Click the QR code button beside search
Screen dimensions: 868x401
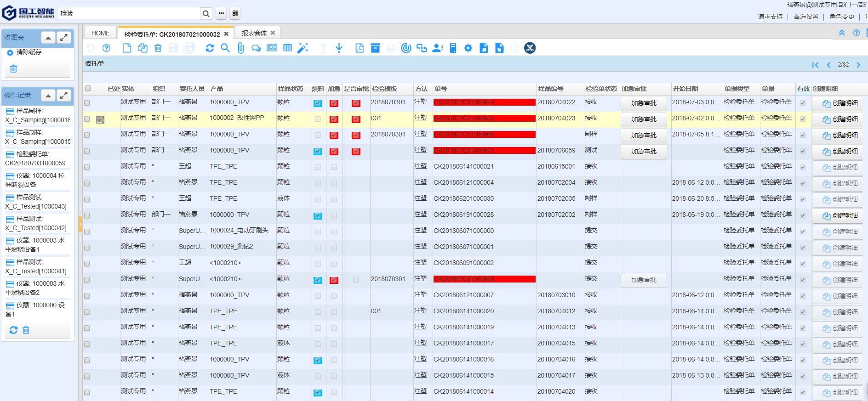(x=235, y=13)
